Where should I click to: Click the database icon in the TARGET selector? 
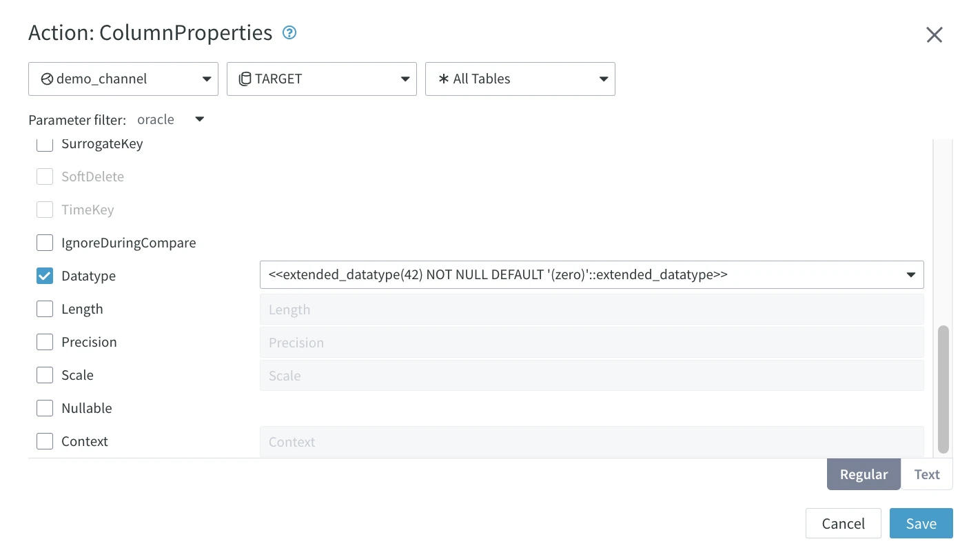click(x=245, y=79)
